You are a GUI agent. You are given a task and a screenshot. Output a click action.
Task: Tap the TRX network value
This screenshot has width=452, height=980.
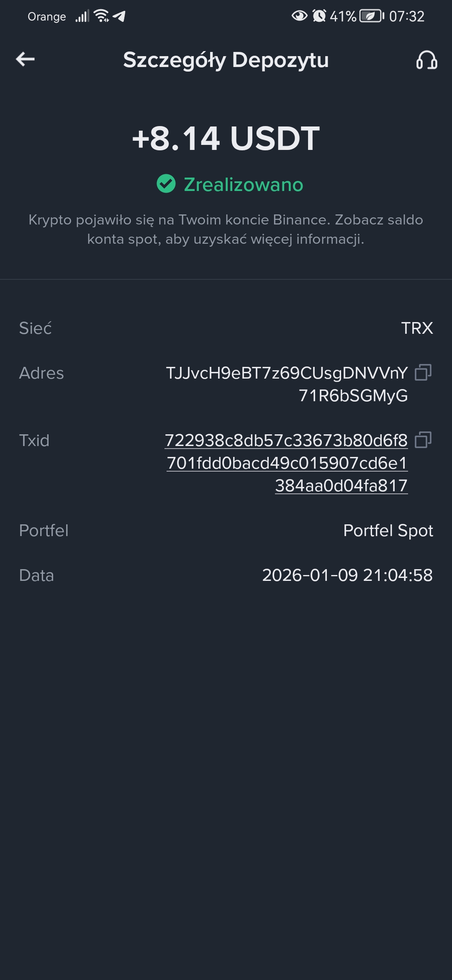417,328
